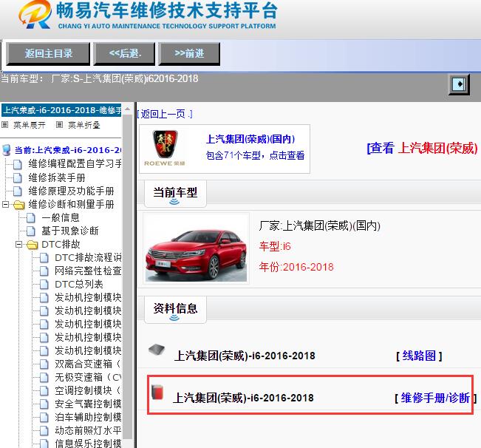Open 空调控制模块 tree item

click(88, 391)
